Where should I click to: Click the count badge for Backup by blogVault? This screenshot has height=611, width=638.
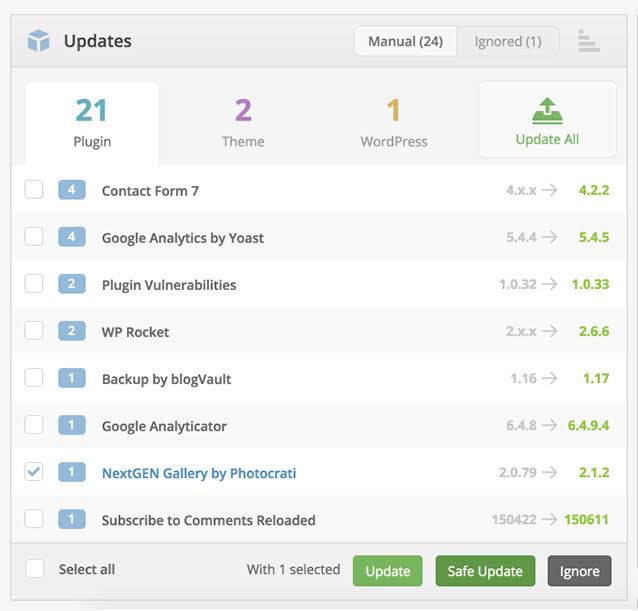(72, 378)
